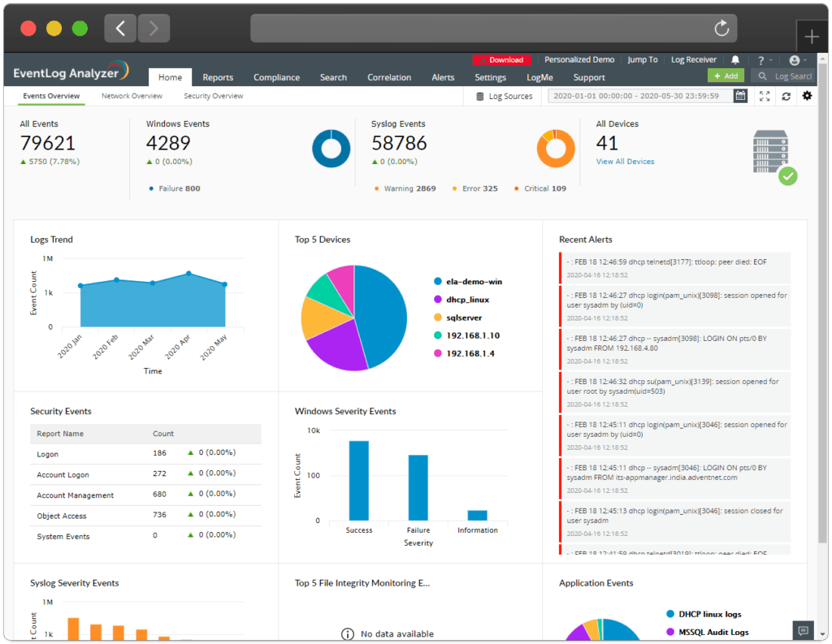The image size is (832, 644).
Task: Click the Failure bar in Windows Severity
Action: 418,487
